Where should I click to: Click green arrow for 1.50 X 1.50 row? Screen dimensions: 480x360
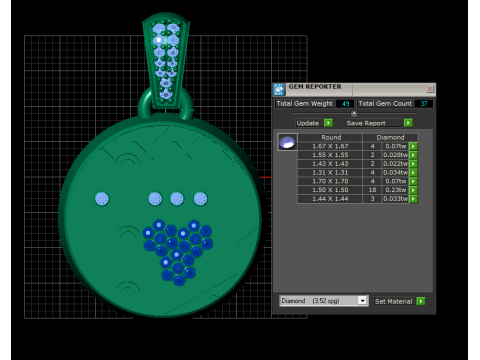pos(413,190)
